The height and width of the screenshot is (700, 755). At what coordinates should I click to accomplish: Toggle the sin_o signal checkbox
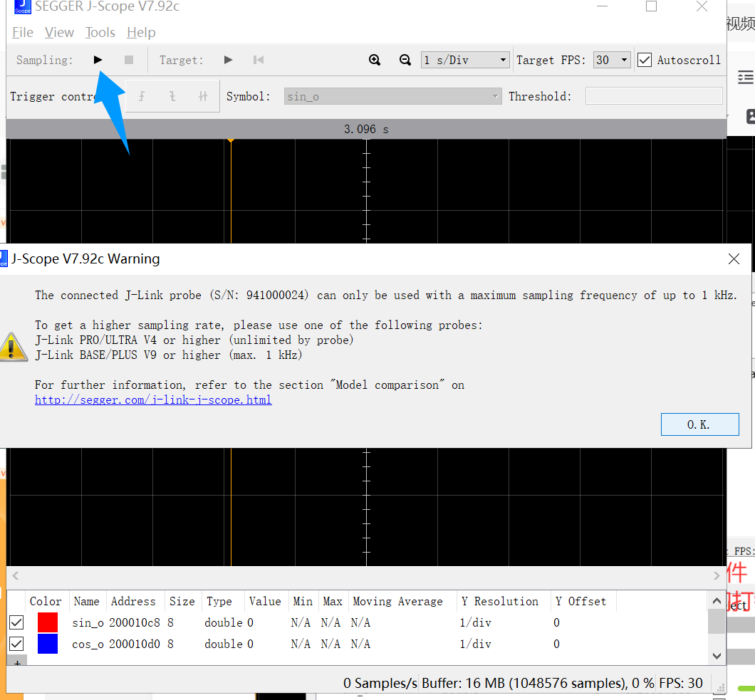(16, 622)
